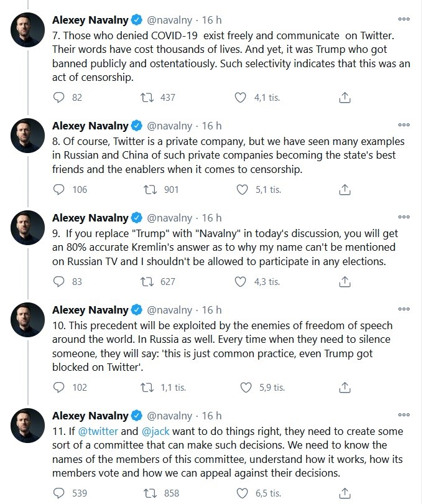
Task: Retweet tweet 7 with 437 retweets
Action: coord(147,97)
